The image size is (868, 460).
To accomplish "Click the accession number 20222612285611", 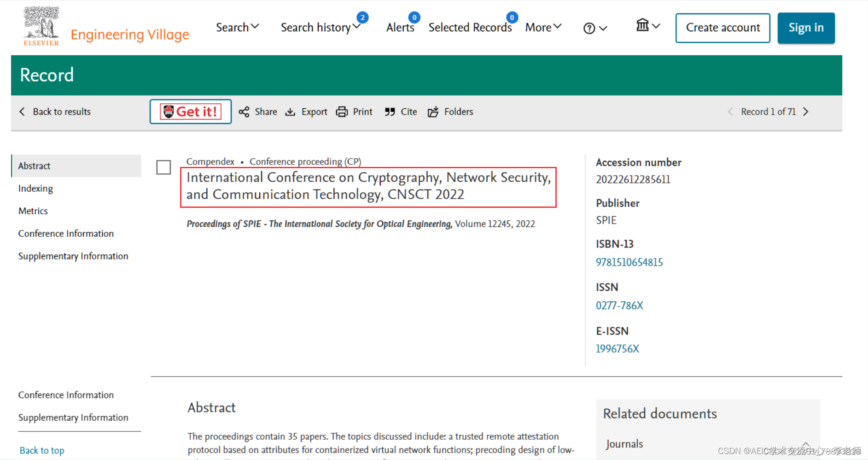I will tap(633, 179).
